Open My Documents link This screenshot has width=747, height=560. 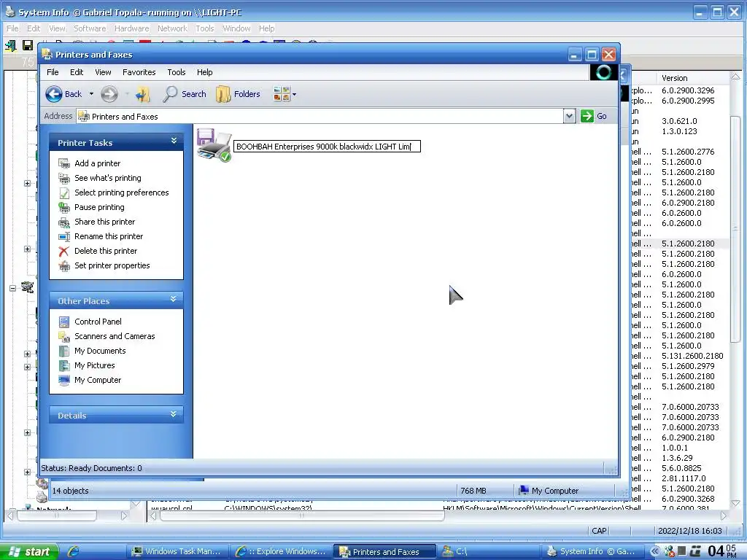[x=100, y=351]
